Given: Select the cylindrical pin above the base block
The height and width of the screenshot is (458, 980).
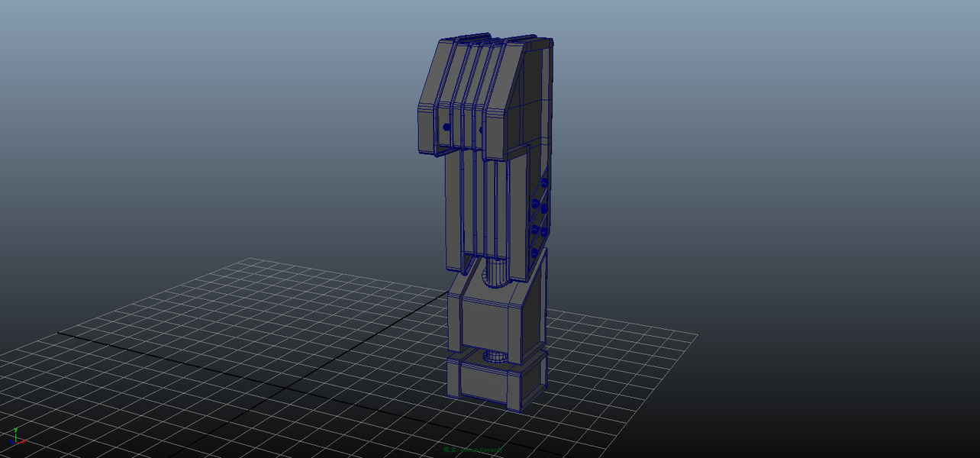Looking at the screenshot, I should [x=496, y=356].
